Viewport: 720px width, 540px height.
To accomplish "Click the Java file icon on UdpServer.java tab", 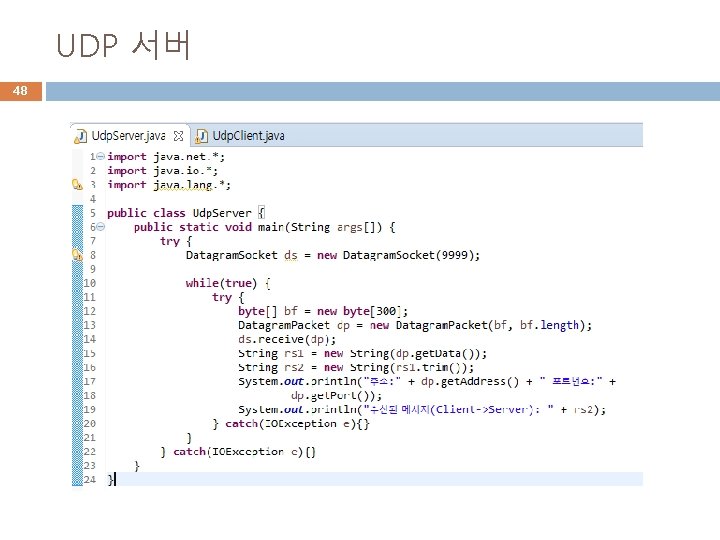I will point(80,136).
